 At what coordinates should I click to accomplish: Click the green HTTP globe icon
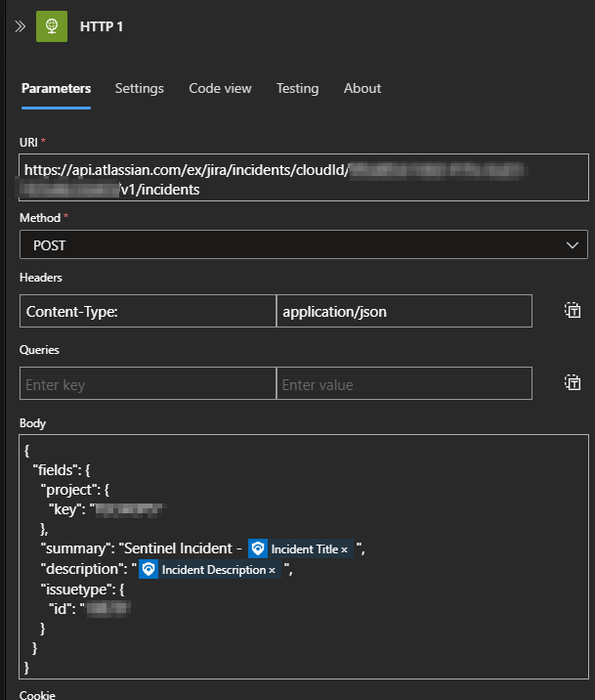point(52,26)
